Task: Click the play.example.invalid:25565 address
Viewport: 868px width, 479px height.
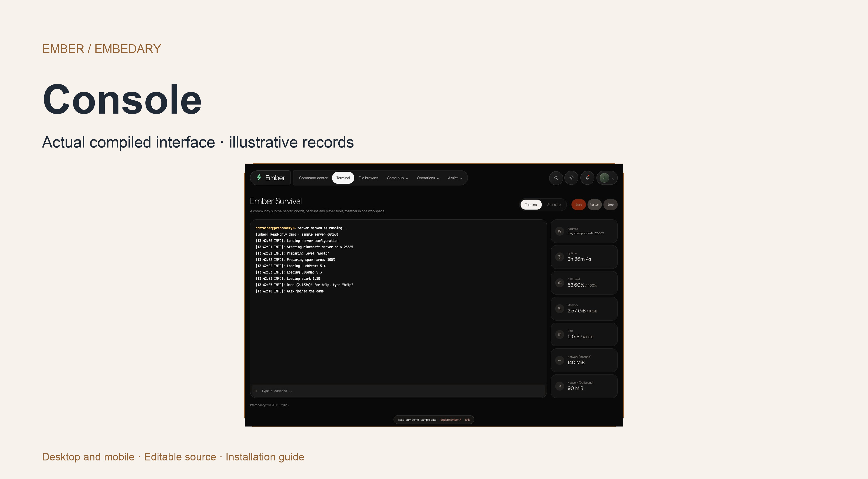Action: point(585,234)
